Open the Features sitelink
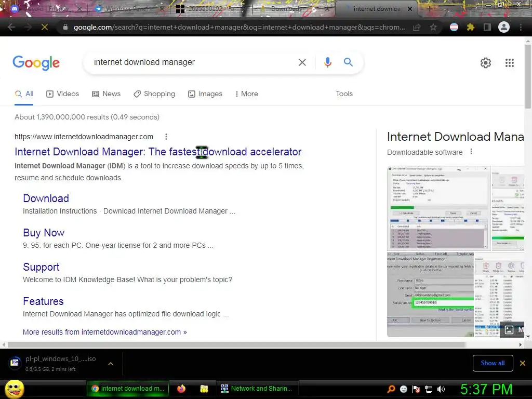 coord(44,301)
